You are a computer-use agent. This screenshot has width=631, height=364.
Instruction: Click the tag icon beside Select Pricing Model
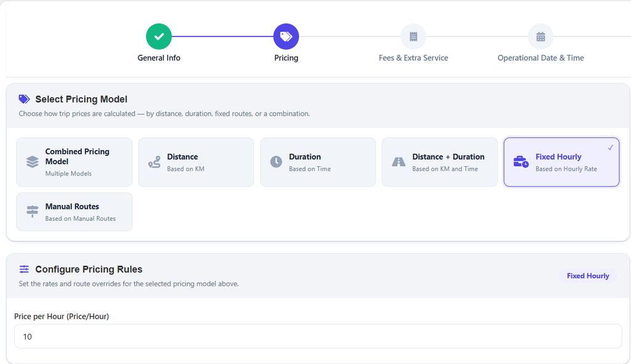coord(24,99)
